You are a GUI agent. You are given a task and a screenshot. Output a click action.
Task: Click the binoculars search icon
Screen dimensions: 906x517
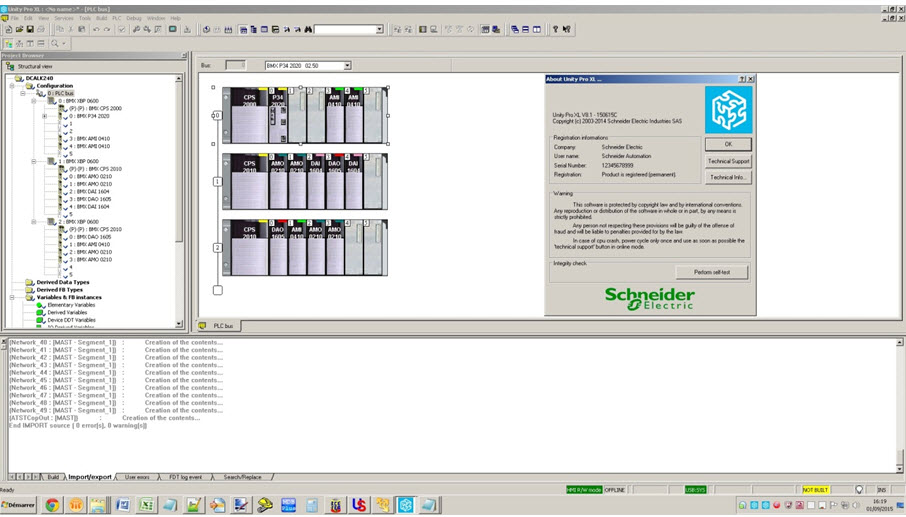308,29
